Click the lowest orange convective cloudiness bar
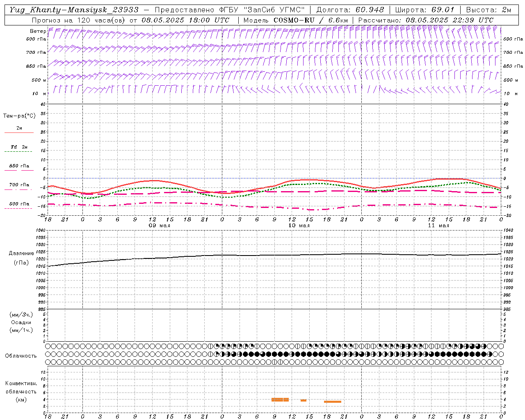 tap(333, 402)
